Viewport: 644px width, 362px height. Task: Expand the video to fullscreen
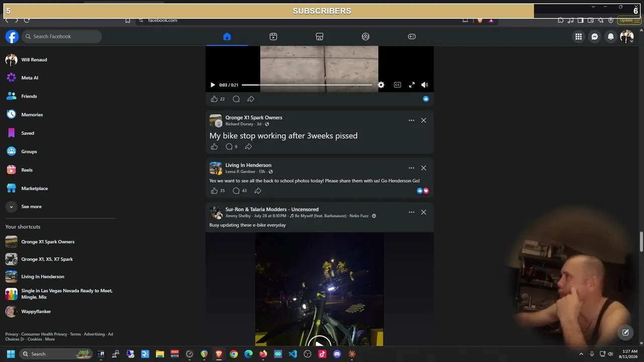click(412, 85)
